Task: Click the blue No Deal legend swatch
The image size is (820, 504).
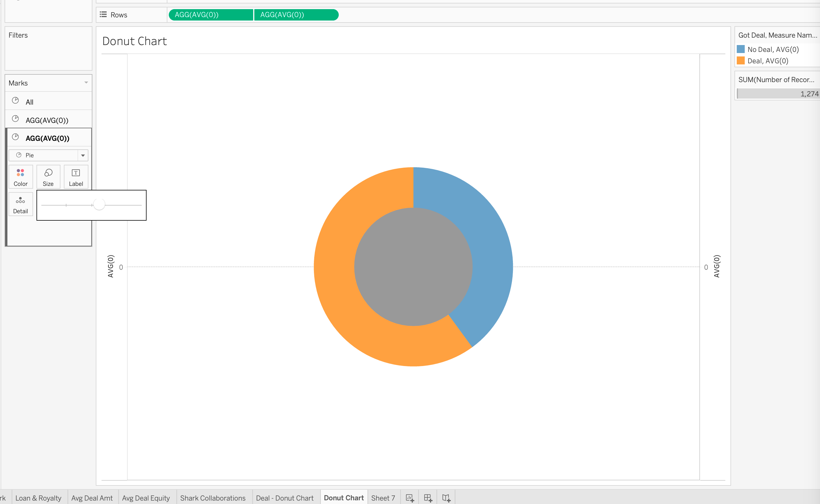Action: click(x=740, y=49)
